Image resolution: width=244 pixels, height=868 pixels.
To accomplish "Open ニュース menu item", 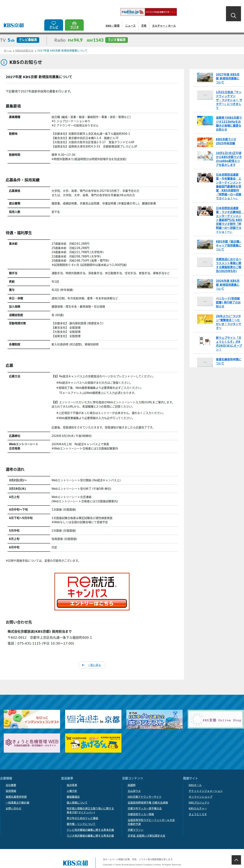I will click(130, 26).
